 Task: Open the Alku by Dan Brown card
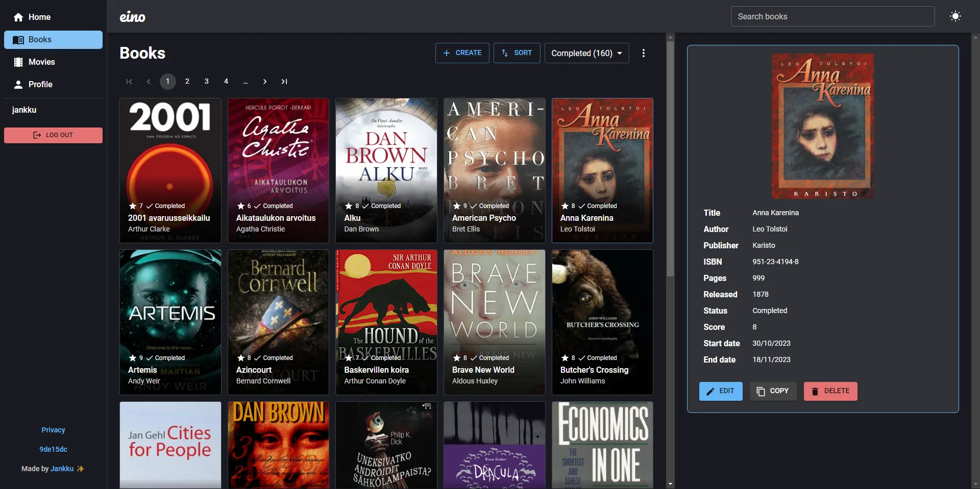point(386,170)
